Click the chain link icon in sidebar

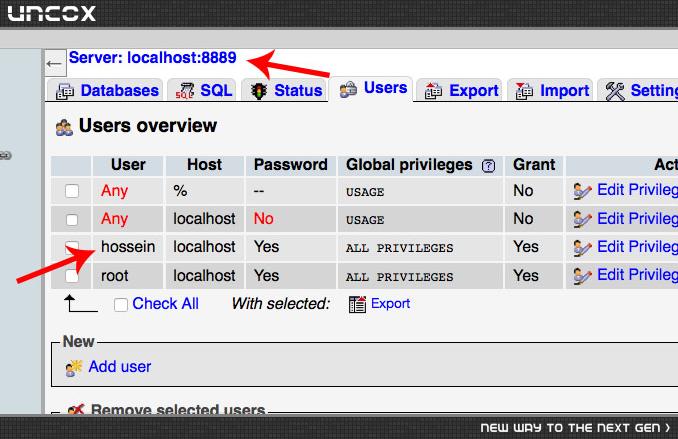[5, 155]
